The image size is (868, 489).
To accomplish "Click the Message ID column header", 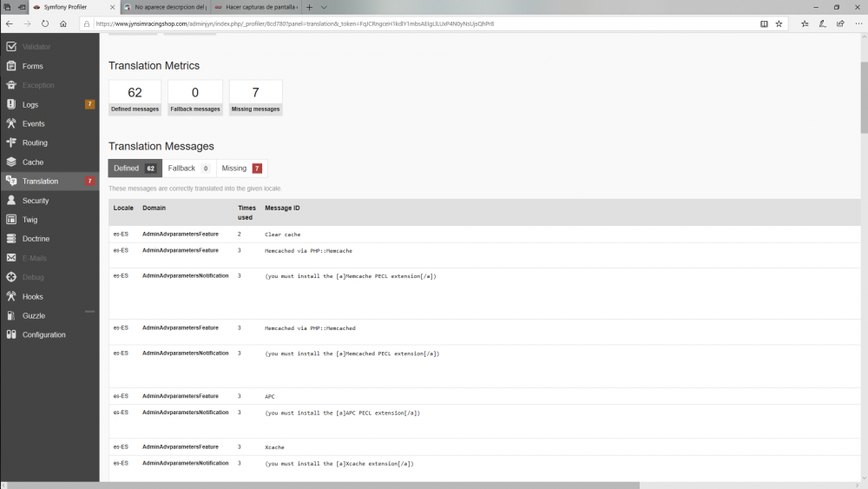I will click(x=282, y=208).
